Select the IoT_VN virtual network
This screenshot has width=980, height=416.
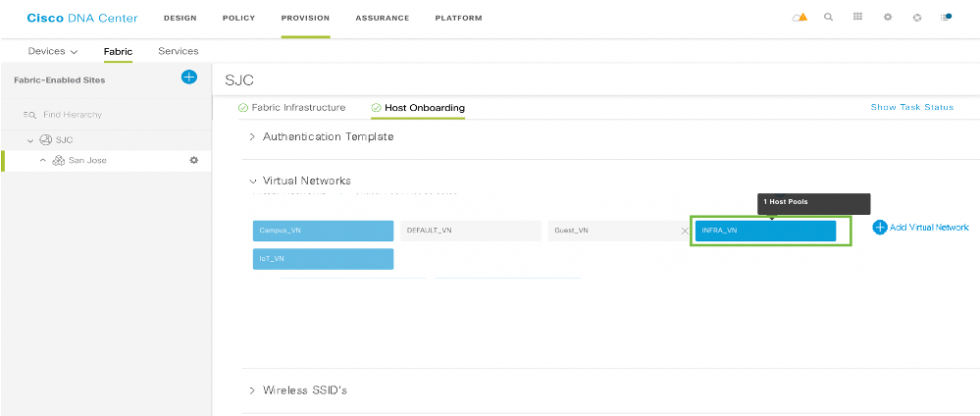pyautogui.click(x=323, y=259)
